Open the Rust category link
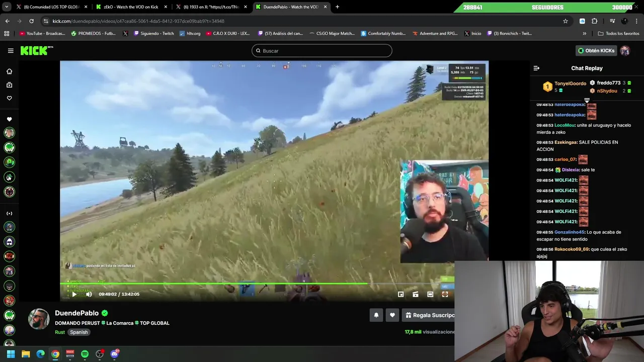 (60, 332)
